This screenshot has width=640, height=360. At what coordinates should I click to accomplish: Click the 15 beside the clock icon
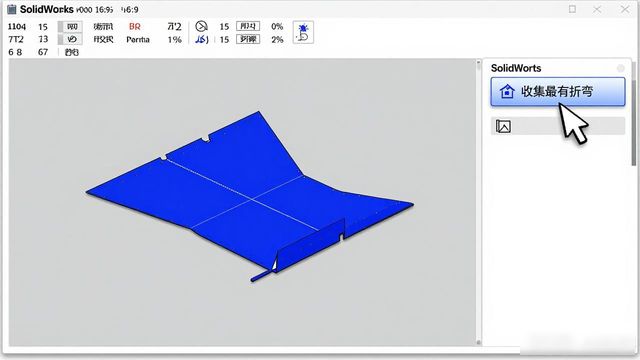click(x=224, y=27)
